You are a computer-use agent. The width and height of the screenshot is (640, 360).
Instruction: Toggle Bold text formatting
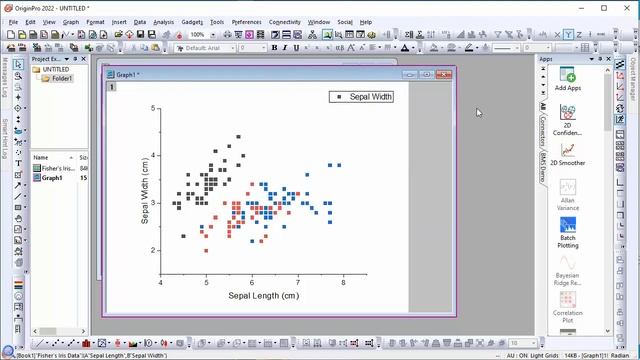(x=274, y=48)
